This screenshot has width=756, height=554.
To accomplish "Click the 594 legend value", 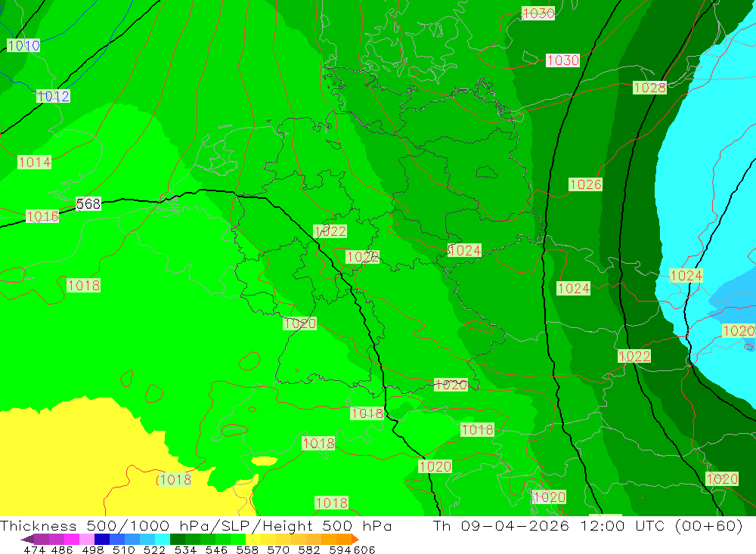I will point(340,549).
